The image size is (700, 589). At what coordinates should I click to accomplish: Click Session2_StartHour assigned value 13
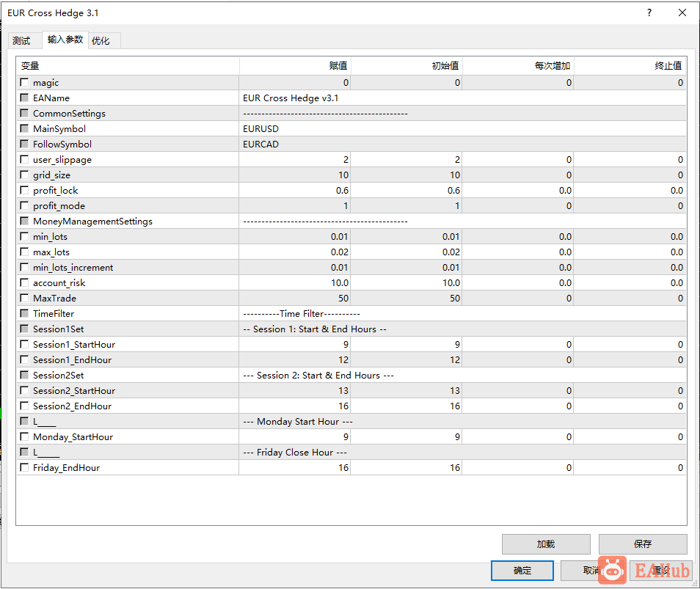click(x=295, y=390)
